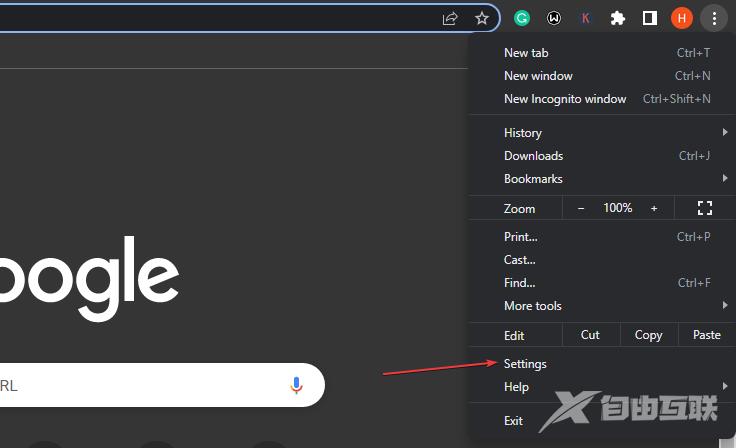Image resolution: width=736 pixels, height=448 pixels.
Task: Open the Grammarly extension icon
Action: (521, 18)
